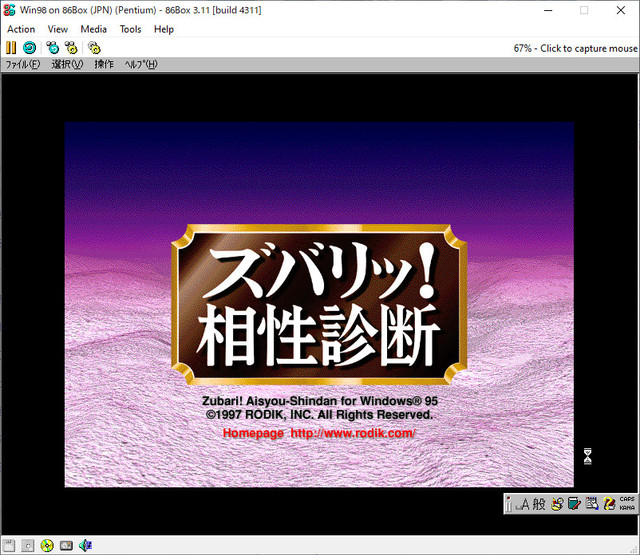Click the IME input mode 'A' indicator
The image size is (640, 555).
pos(523,504)
